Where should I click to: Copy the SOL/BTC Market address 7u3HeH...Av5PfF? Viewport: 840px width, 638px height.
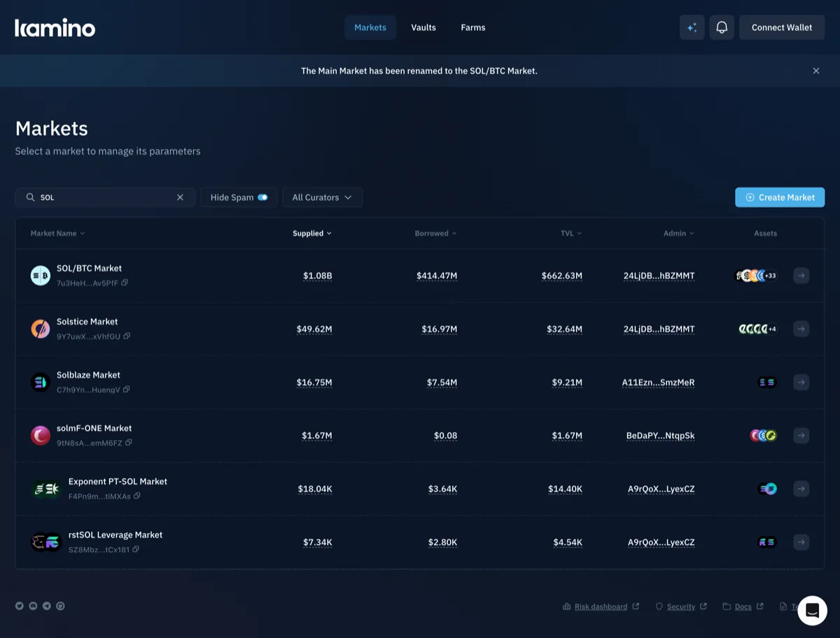pos(125,283)
